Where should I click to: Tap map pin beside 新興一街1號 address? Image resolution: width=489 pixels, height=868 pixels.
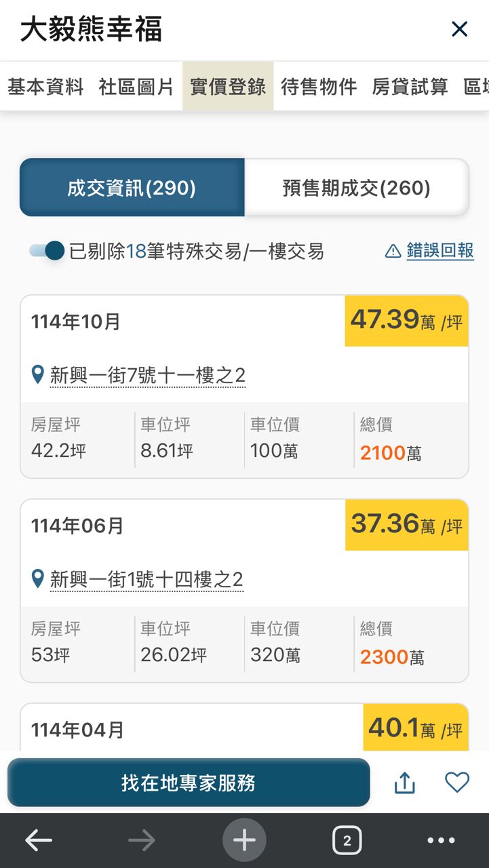(38, 579)
